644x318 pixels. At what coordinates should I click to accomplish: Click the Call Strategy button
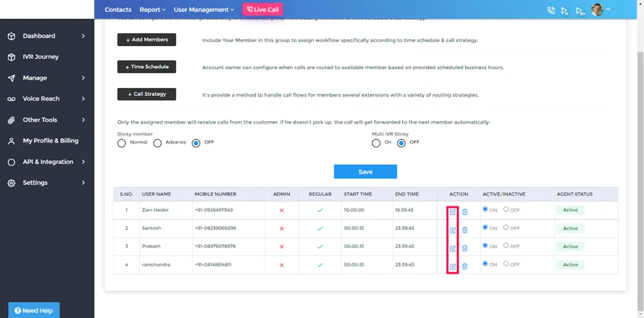point(147,94)
